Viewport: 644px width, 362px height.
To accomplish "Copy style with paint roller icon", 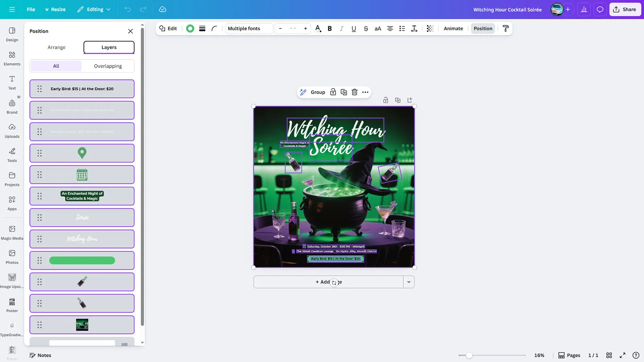I will [506, 29].
